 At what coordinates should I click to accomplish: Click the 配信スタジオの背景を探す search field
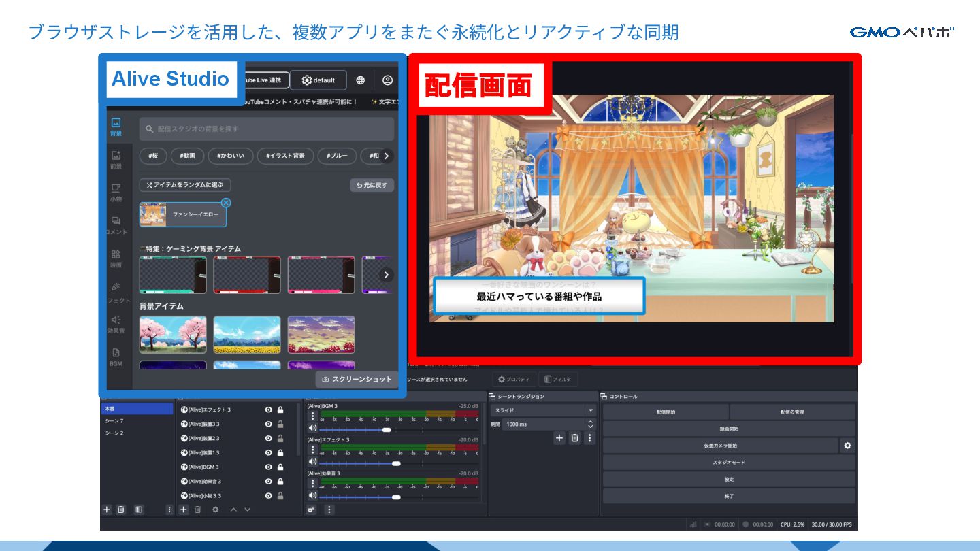click(267, 129)
